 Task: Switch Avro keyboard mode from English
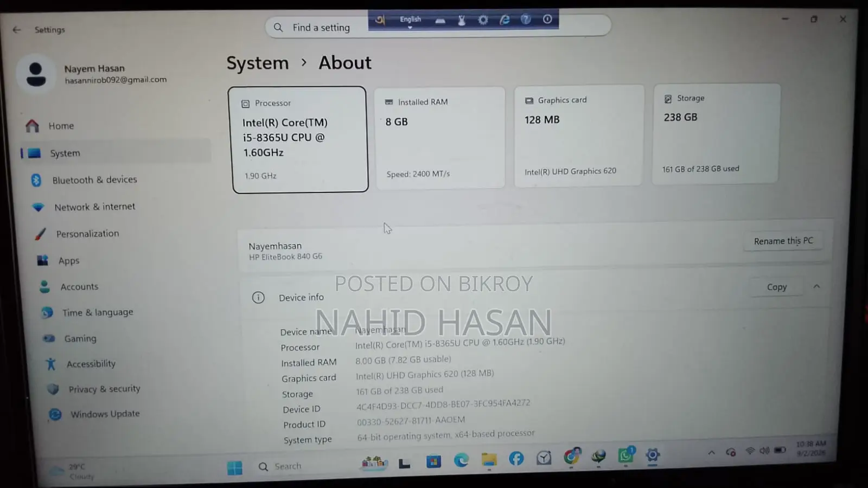410,20
